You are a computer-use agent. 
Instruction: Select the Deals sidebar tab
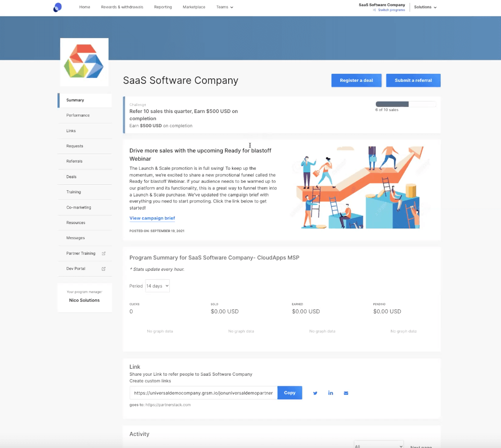point(84,177)
